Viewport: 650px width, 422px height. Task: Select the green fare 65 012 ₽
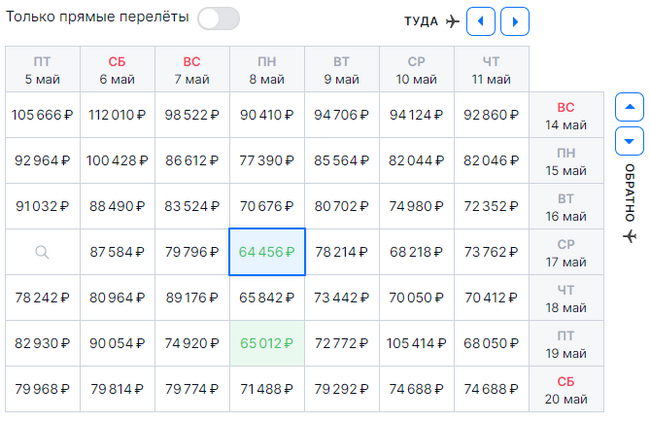pyautogui.click(x=267, y=343)
